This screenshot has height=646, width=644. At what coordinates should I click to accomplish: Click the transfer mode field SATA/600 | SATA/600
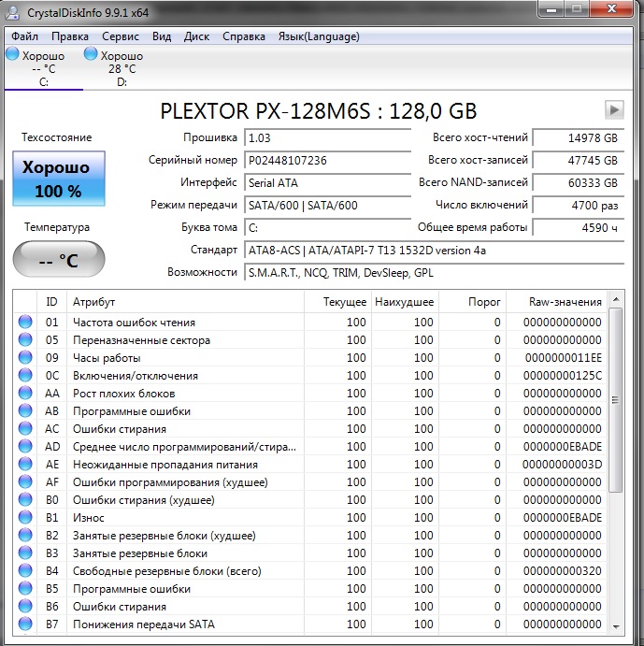tap(327, 205)
